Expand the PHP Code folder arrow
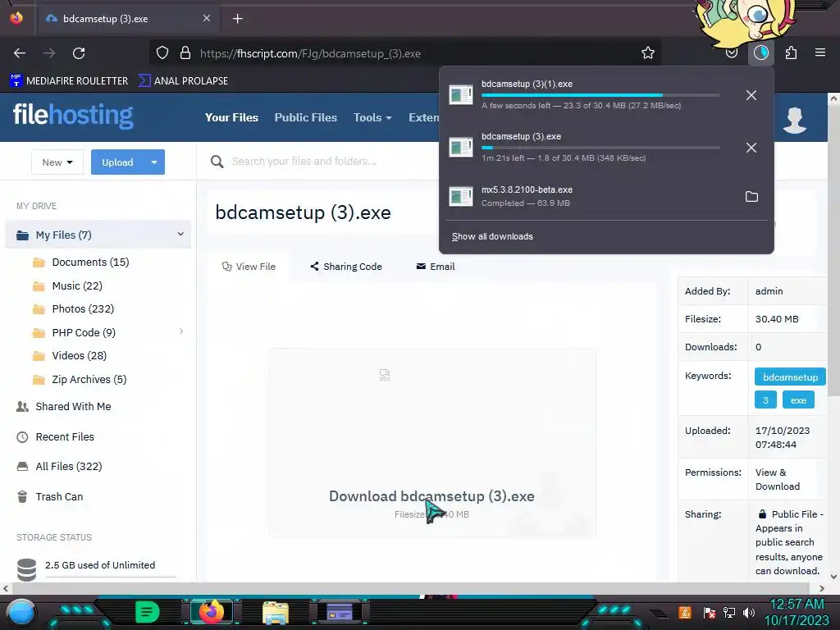This screenshot has height=630, width=840. coord(181,331)
